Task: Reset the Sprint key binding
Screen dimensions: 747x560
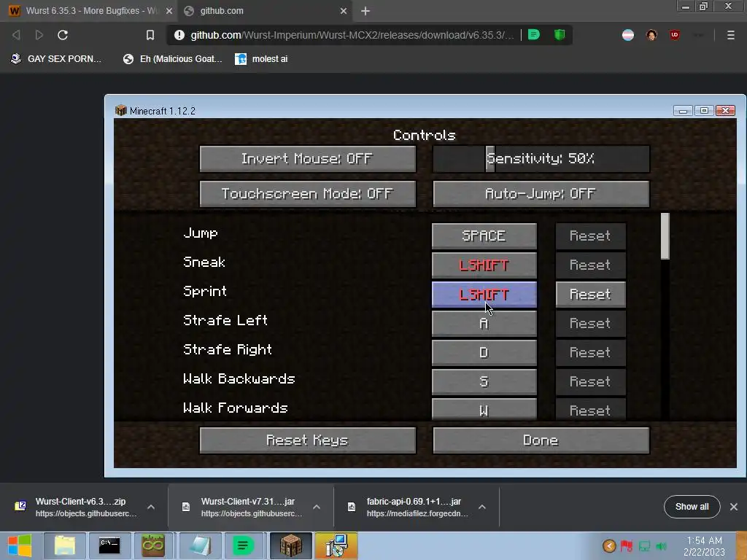Action: tap(590, 295)
